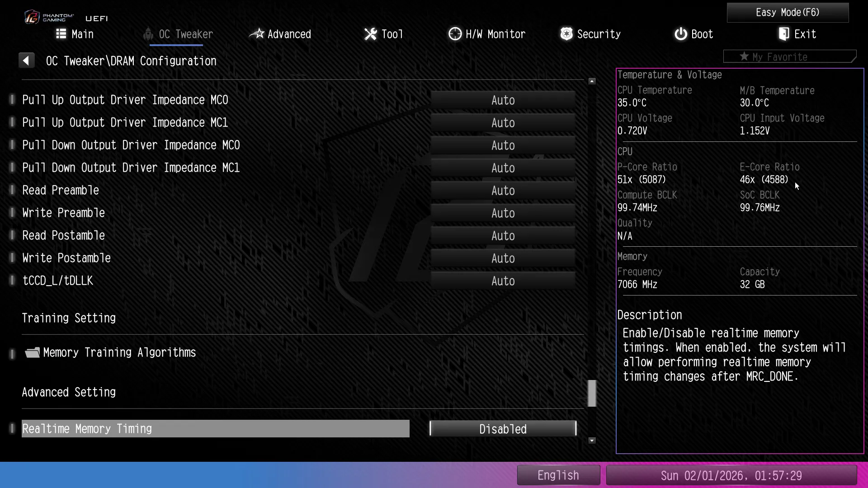The image size is (868, 488).
Task: Click the Exit door icon
Action: [784, 34]
